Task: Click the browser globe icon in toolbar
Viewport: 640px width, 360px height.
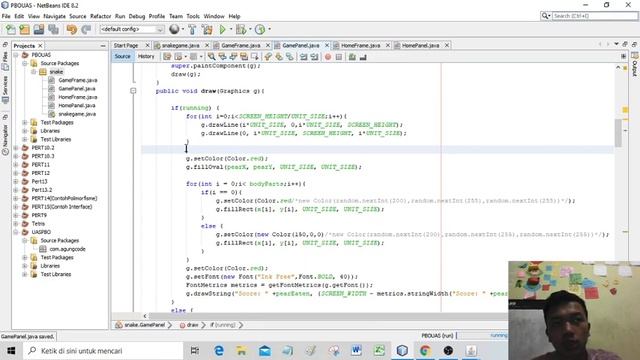Action: coord(174,29)
